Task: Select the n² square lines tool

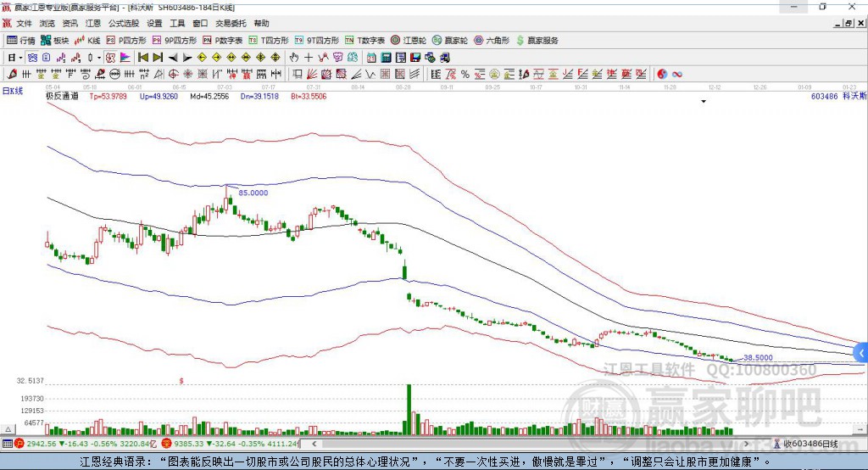Action: point(144,75)
